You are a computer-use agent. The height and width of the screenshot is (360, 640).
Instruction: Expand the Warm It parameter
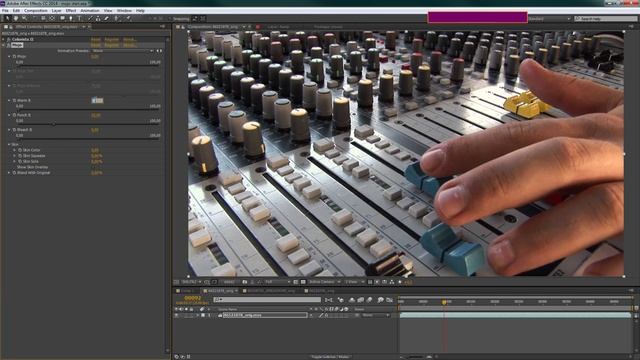point(9,100)
